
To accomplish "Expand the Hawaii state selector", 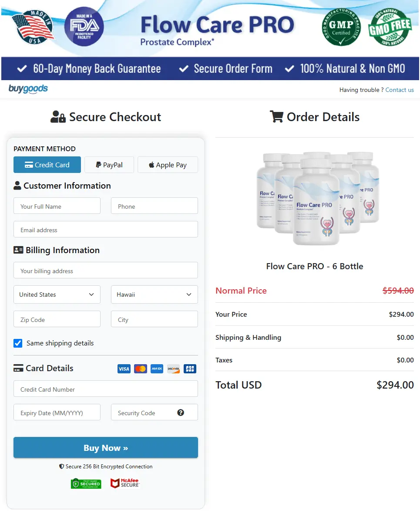I will [x=154, y=294].
